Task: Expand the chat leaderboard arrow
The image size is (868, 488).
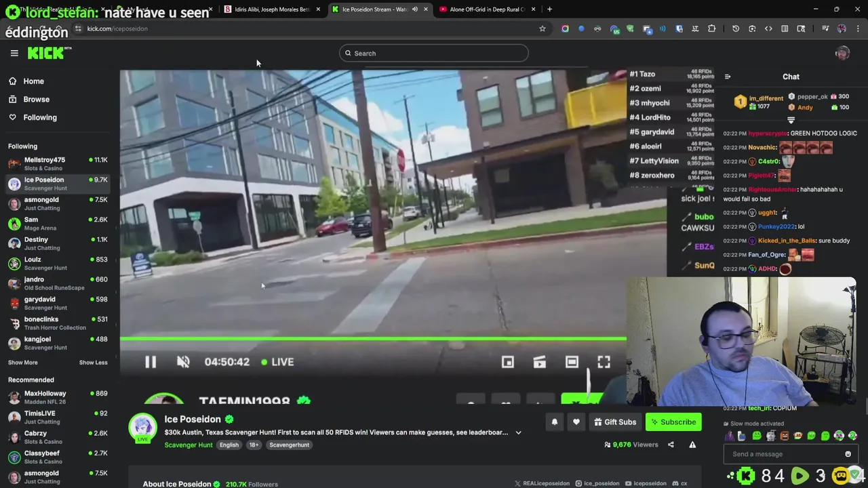Action: (791, 120)
